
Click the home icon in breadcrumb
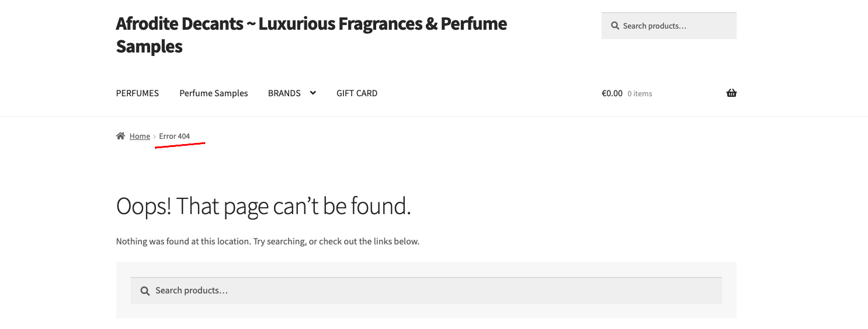click(x=120, y=136)
